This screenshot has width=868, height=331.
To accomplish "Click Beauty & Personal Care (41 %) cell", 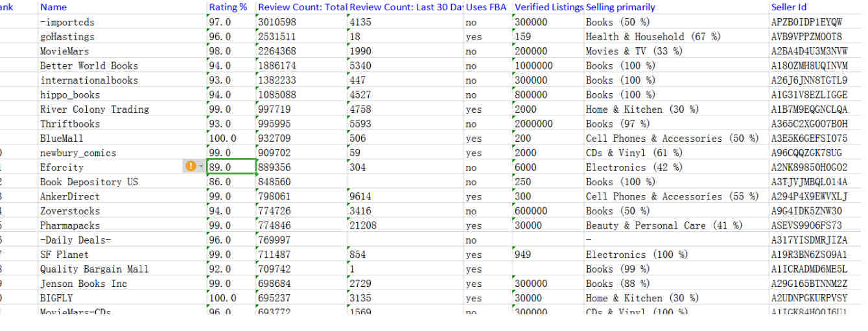I will tap(664, 225).
